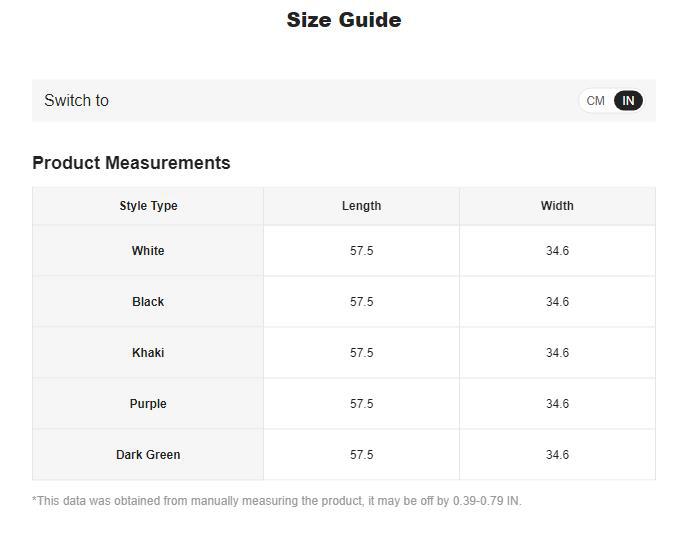This screenshot has height=541, width=692.
Task: Click the length value for Black
Action: (x=361, y=302)
